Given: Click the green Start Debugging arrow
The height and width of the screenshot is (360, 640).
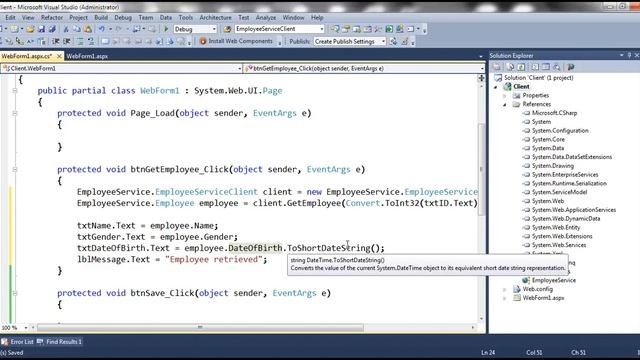Looking at the screenshot, I should click(166, 29).
